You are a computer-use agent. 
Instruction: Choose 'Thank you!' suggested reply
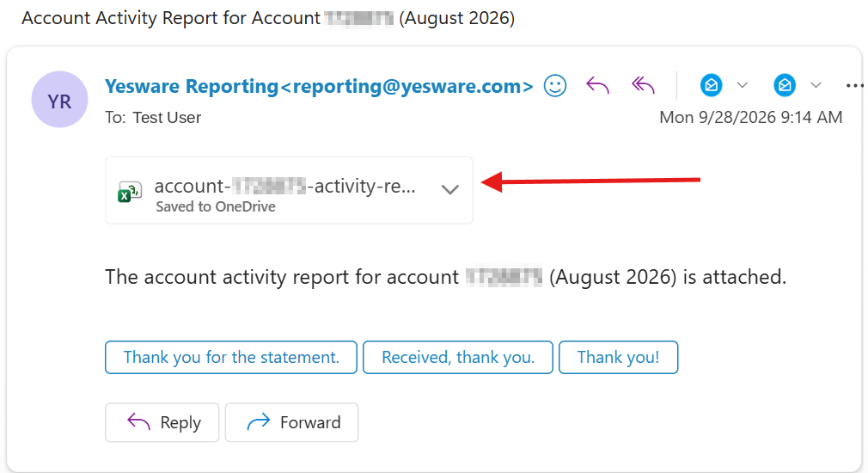[x=618, y=357]
